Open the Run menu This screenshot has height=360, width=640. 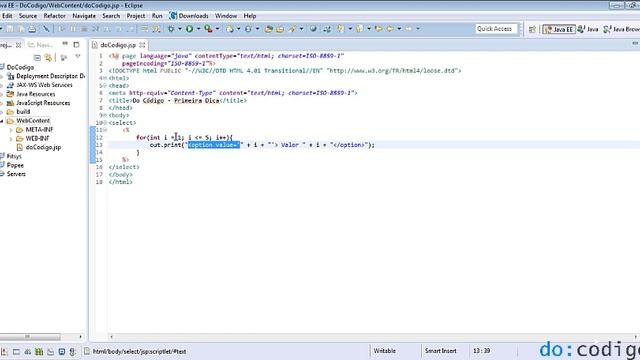tap(157, 16)
